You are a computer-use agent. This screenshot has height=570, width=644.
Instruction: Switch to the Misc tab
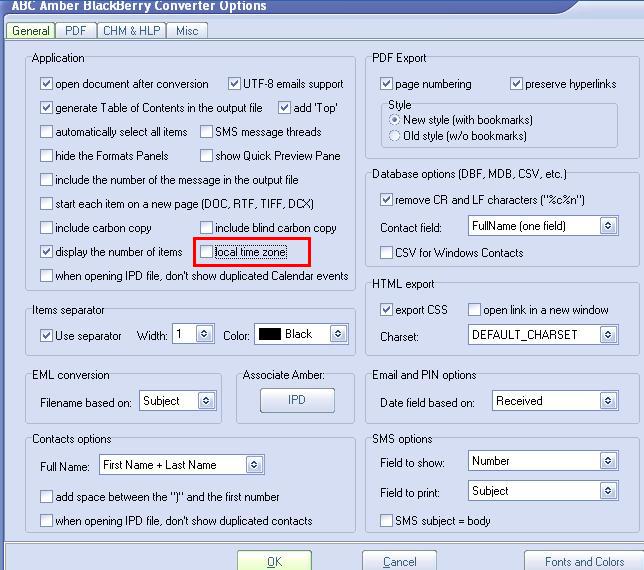(x=187, y=31)
